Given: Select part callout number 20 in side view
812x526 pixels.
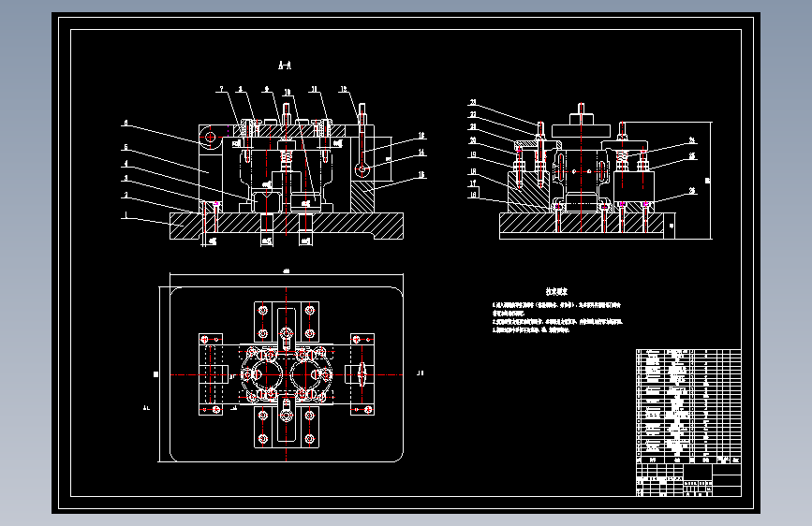Looking at the screenshot, I should (473, 140).
